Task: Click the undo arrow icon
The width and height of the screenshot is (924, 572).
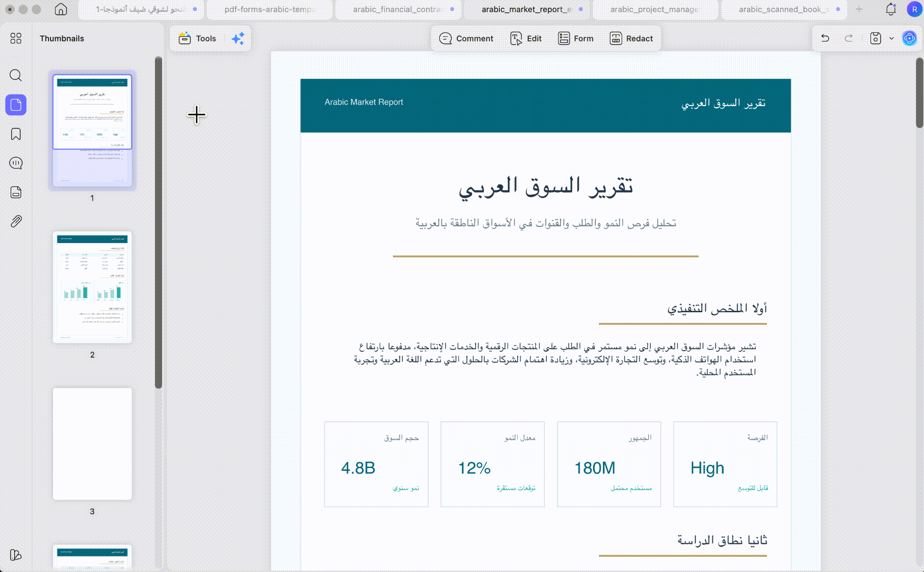Action: (x=825, y=38)
